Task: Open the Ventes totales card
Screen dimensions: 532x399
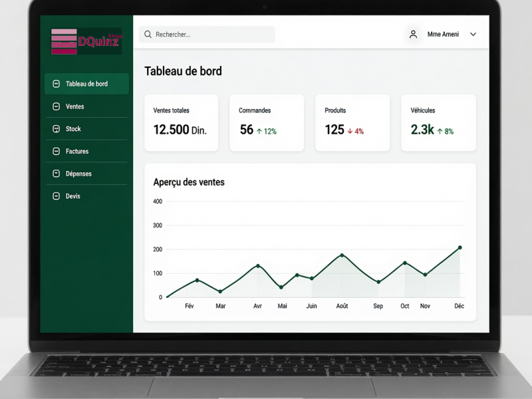Action: [181, 123]
